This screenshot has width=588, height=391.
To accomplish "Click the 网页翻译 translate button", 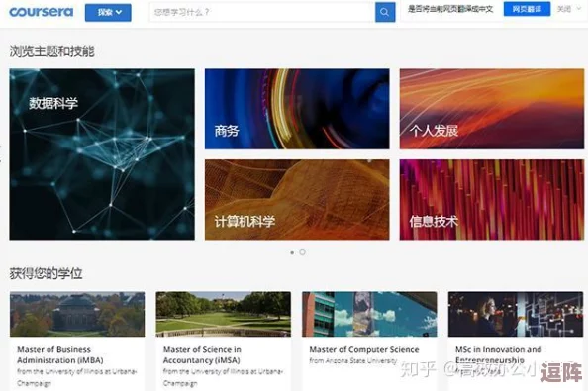I will click(527, 9).
